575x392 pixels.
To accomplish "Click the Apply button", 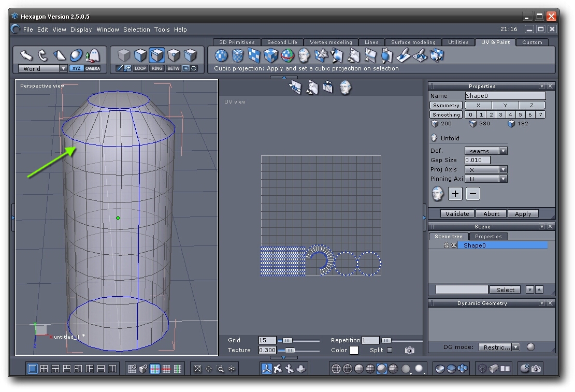I will pos(523,214).
